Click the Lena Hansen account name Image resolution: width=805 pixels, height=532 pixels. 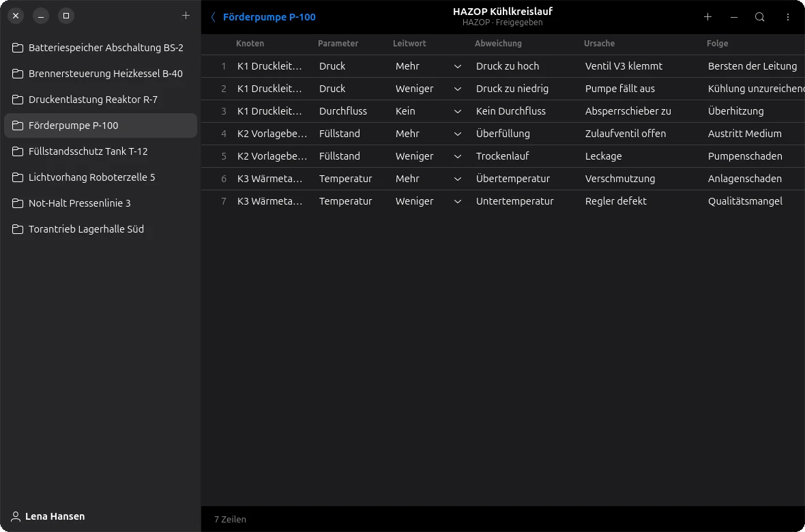[55, 516]
